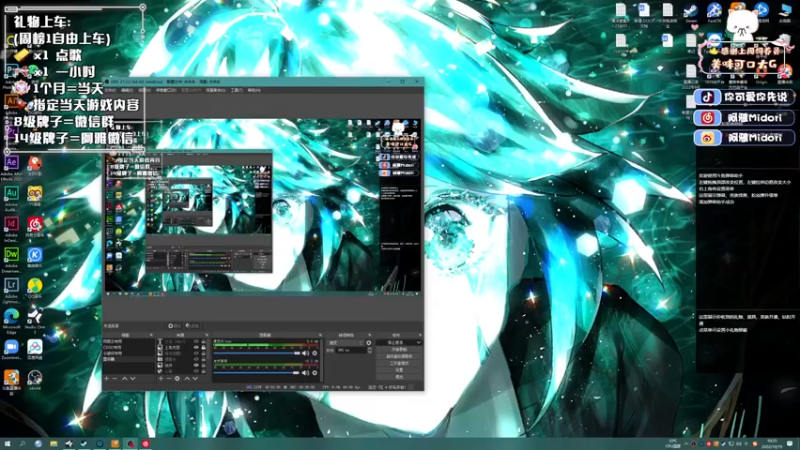Click the minus icon under OBS scenes list
The height and width of the screenshot is (450, 800).
tap(115, 378)
